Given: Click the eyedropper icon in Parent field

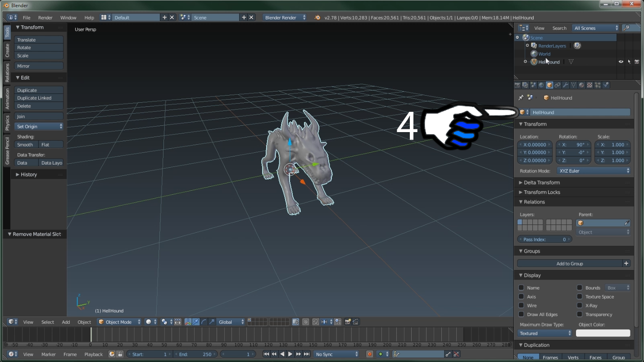Looking at the screenshot, I should point(626,223).
